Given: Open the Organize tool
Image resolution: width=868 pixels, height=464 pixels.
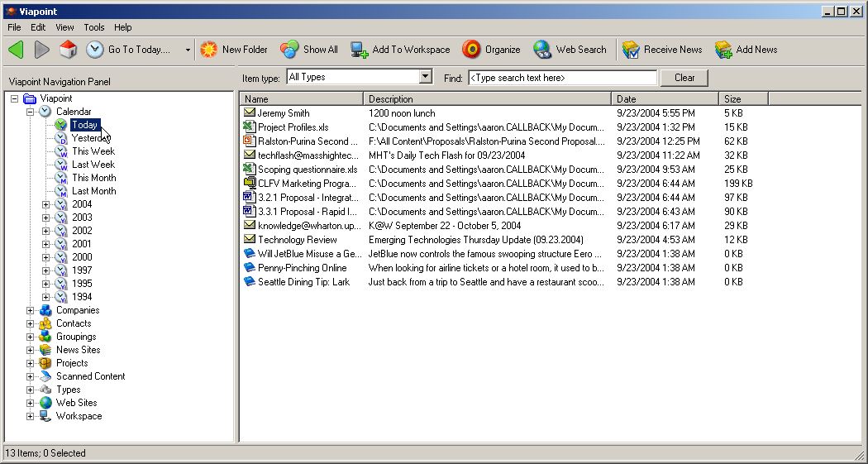Looking at the screenshot, I should coord(492,50).
